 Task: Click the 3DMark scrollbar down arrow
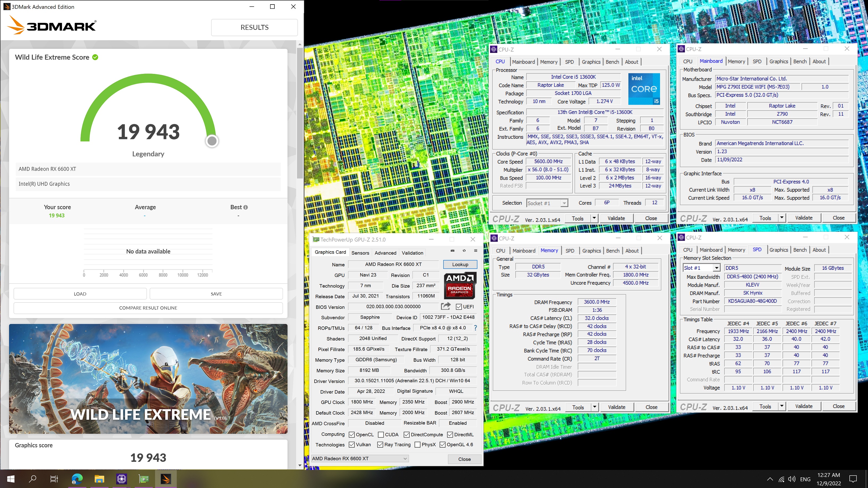pos(300,465)
